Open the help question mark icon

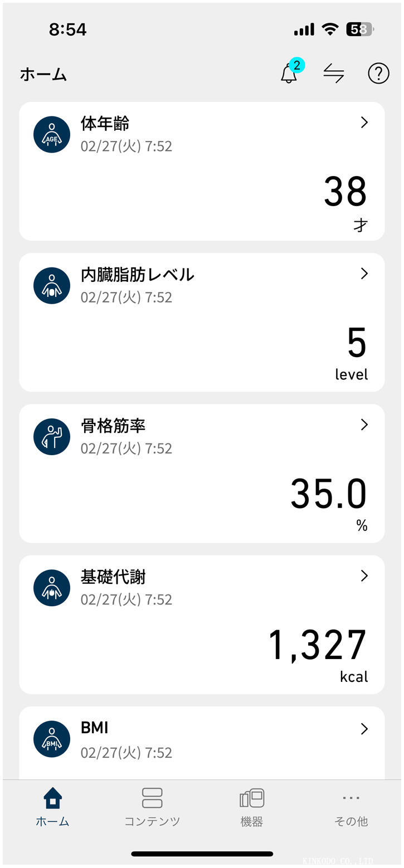[378, 74]
